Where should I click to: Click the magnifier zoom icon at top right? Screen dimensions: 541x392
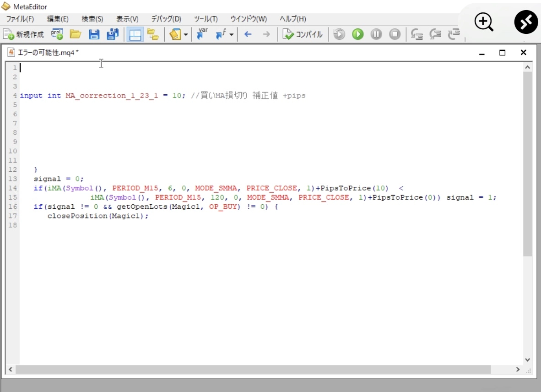click(x=484, y=22)
